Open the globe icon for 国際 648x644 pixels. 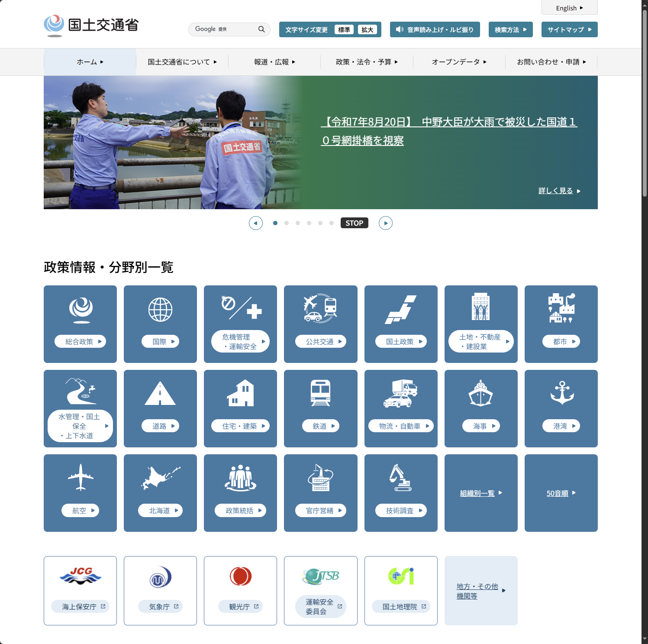[x=160, y=310]
